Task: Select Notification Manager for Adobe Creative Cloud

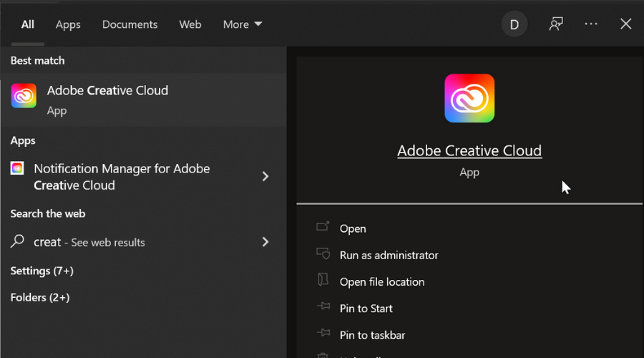Action: (x=122, y=177)
